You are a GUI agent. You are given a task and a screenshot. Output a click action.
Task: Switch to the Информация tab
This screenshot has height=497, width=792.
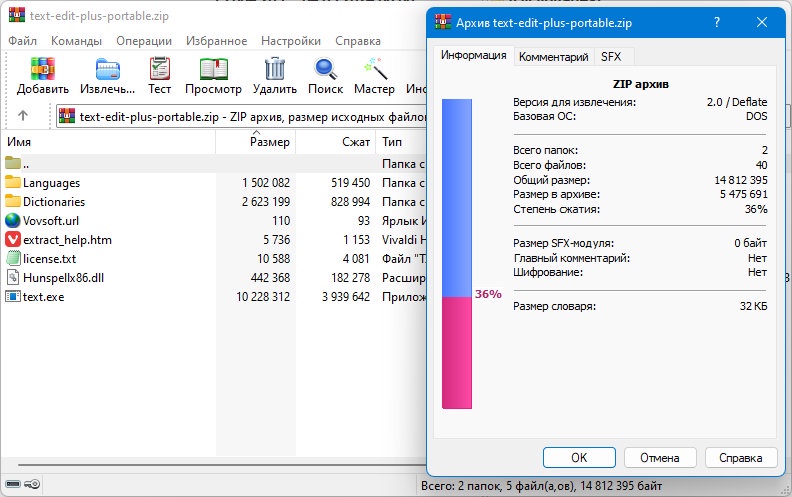[x=473, y=55]
